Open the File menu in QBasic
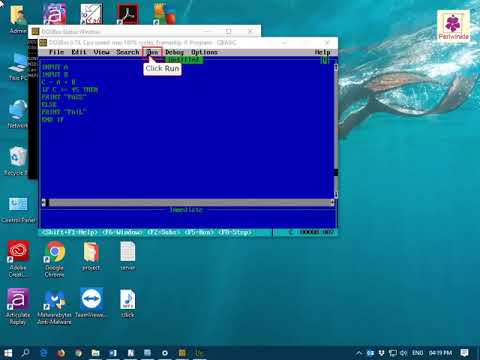This screenshot has width=480, height=360. coord(56,52)
